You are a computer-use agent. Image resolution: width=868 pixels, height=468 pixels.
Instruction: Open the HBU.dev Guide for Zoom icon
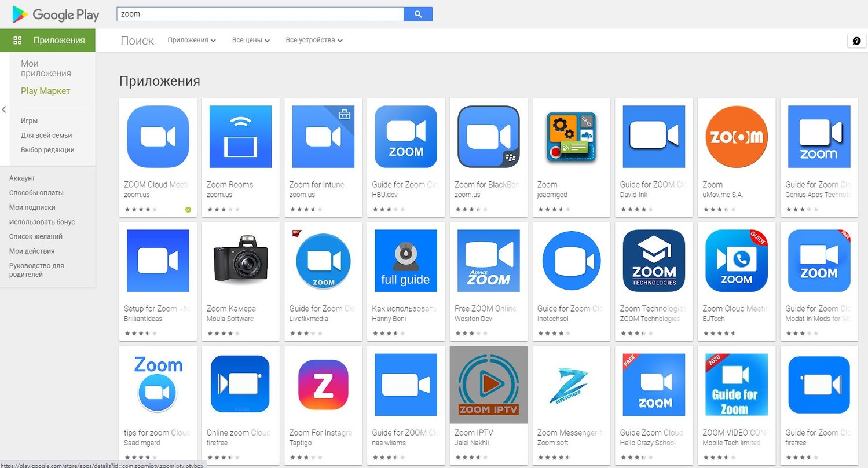point(406,137)
